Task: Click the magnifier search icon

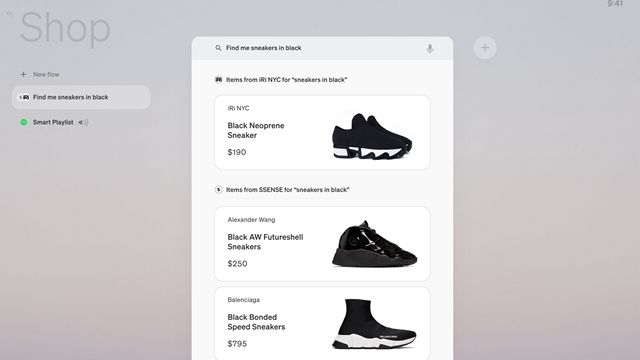Action: coord(218,48)
